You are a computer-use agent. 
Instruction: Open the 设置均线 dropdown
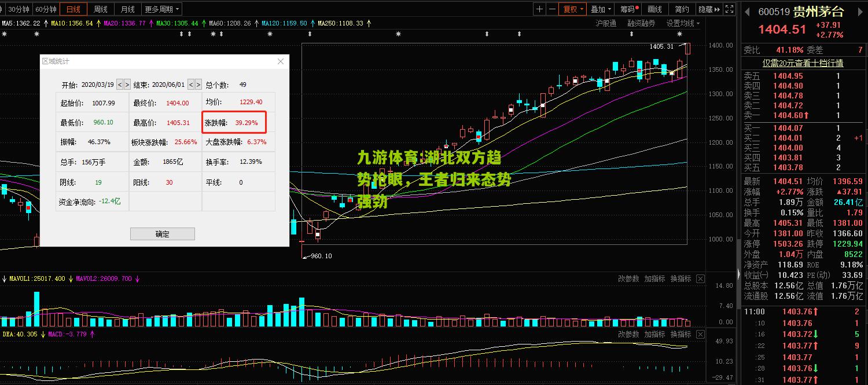[x=683, y=23]
